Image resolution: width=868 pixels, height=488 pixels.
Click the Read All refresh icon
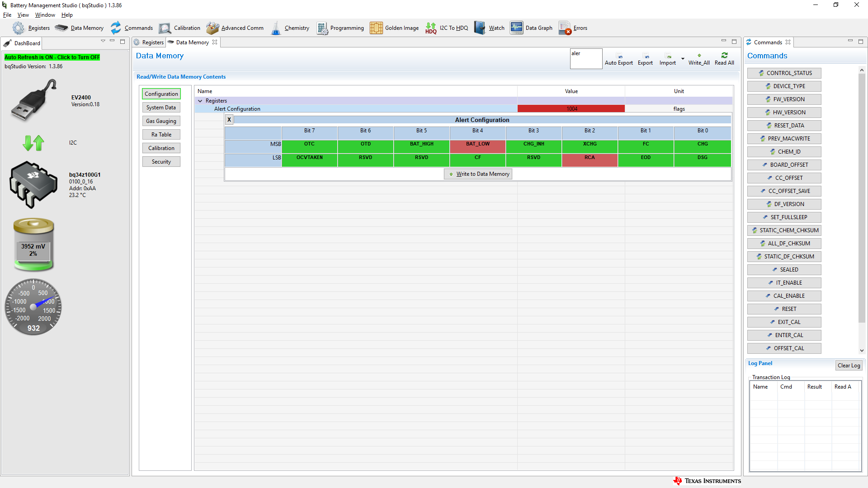[x=724, y=56]
